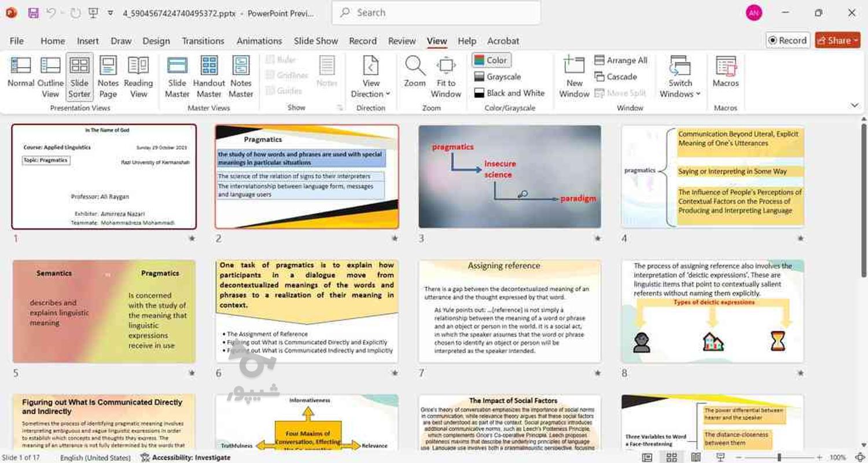Click Reading View icon in status bar
Image resolution: width=868 pixels, height=463 pixels.
click(x=696, y=457)
